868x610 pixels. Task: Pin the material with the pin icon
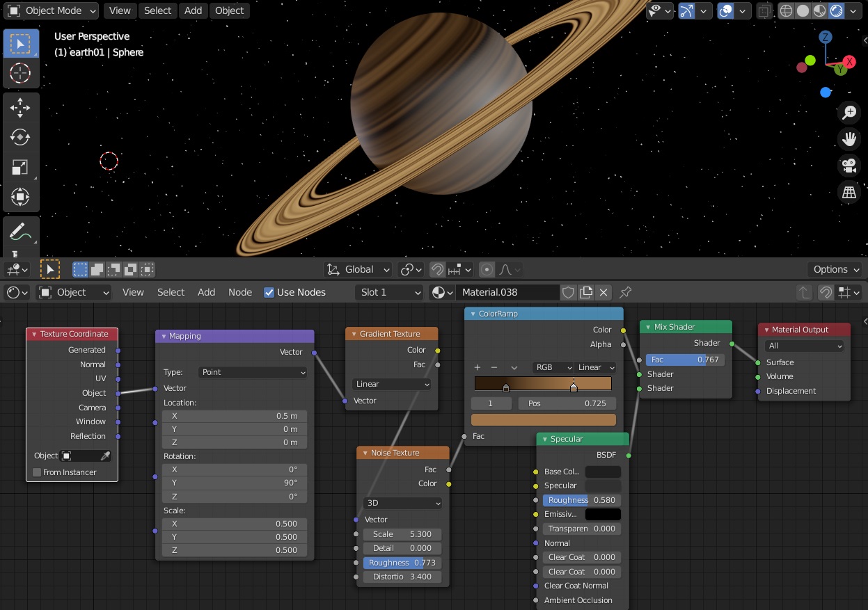tap(625, 292)
